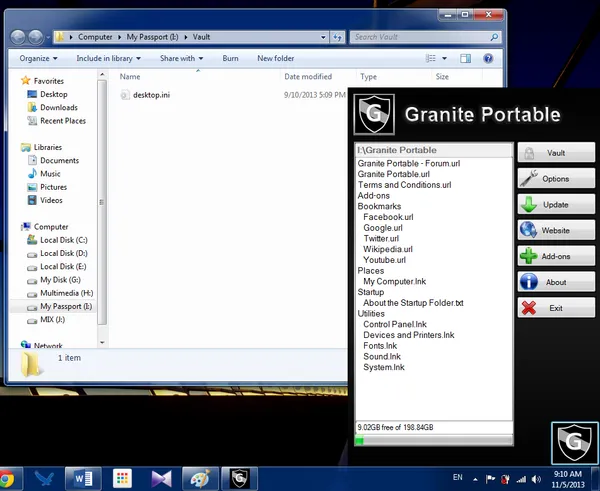Open Music library

pyautogui.click(x=50, y=174)
